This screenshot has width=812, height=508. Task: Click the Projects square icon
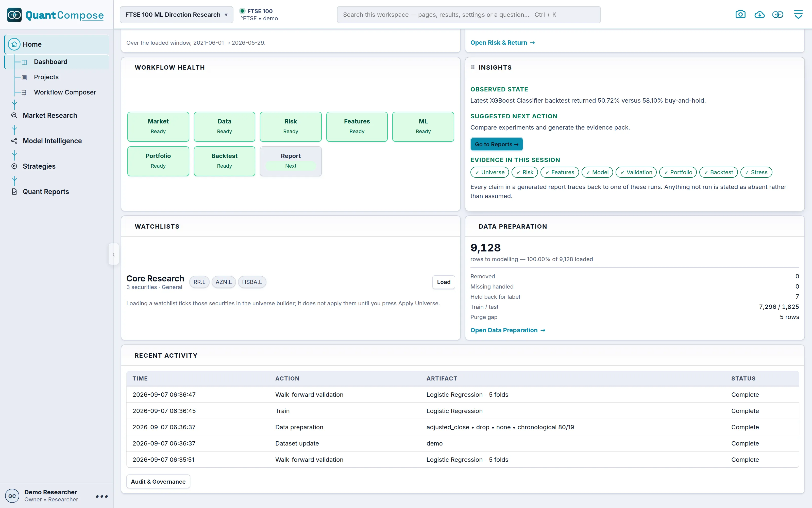click(24, 77)
